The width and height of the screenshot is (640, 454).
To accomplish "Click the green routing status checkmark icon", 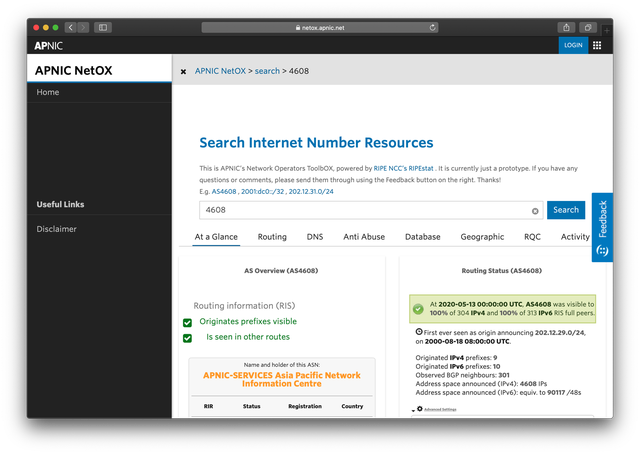I will click(418, 309).
